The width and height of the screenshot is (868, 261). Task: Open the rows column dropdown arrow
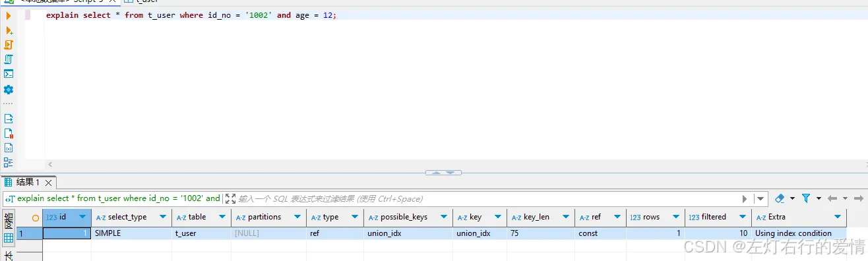(x=677, y=217)
